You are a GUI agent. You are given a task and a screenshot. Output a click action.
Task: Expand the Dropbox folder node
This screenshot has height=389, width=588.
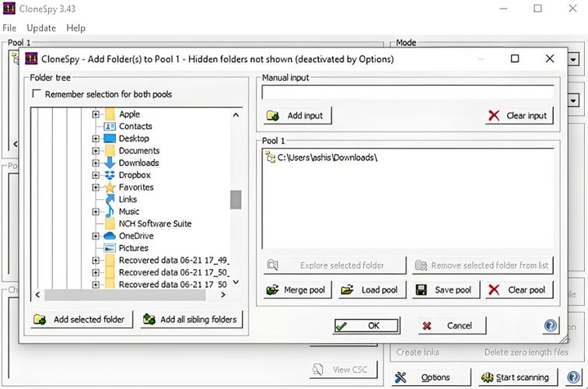tap(96, 175)
